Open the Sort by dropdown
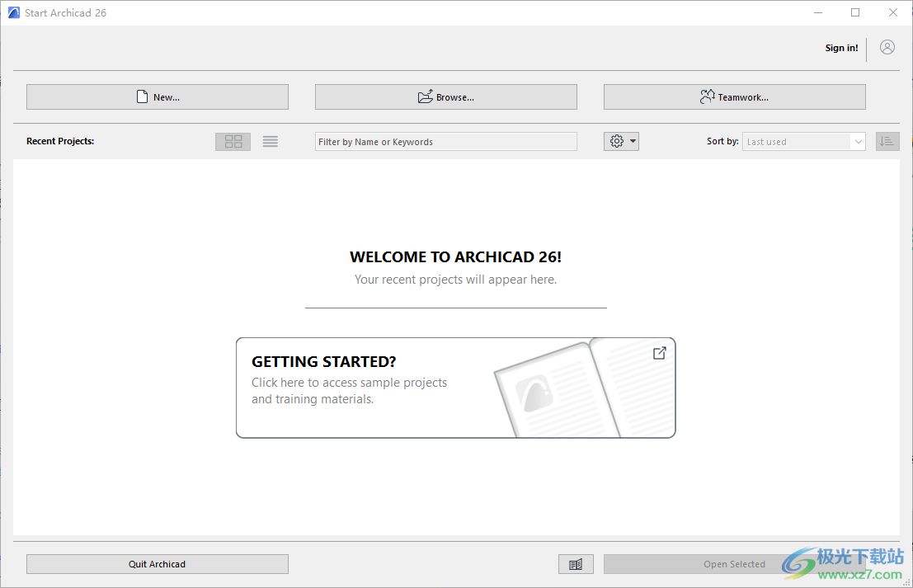 point(803,141)
